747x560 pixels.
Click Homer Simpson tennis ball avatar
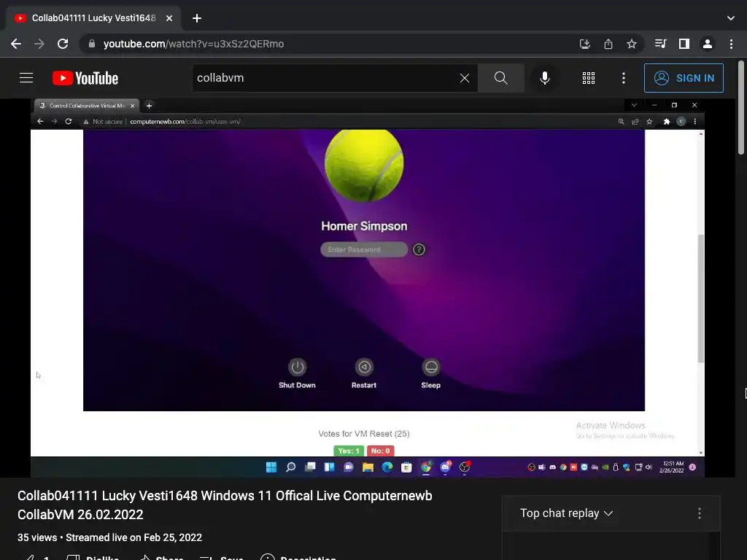click(x=364, y=164)
